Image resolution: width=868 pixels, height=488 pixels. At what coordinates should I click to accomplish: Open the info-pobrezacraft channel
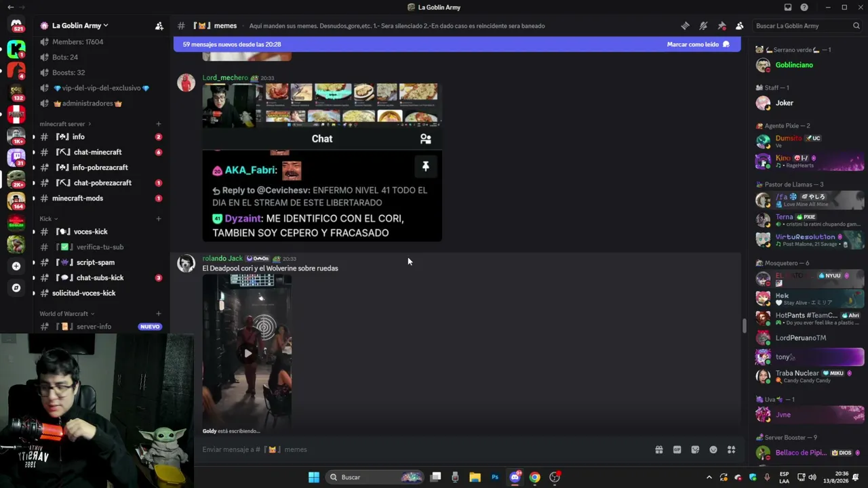click(100, 167)
